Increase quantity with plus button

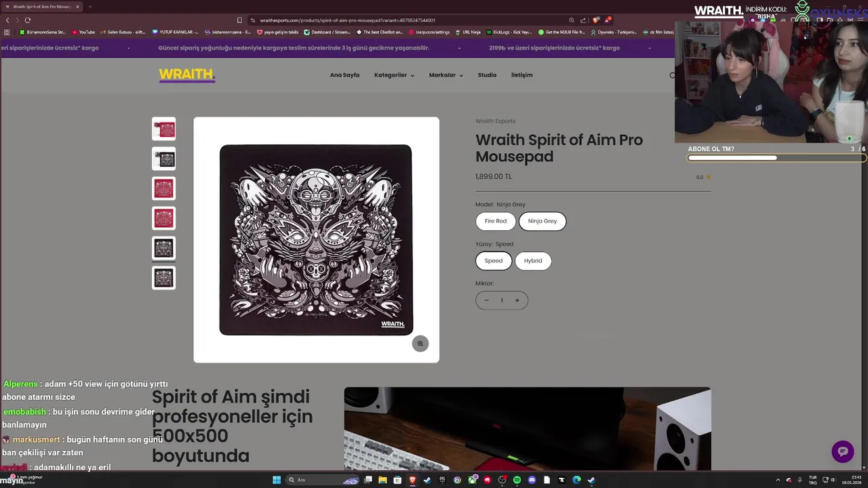[517, 300]
